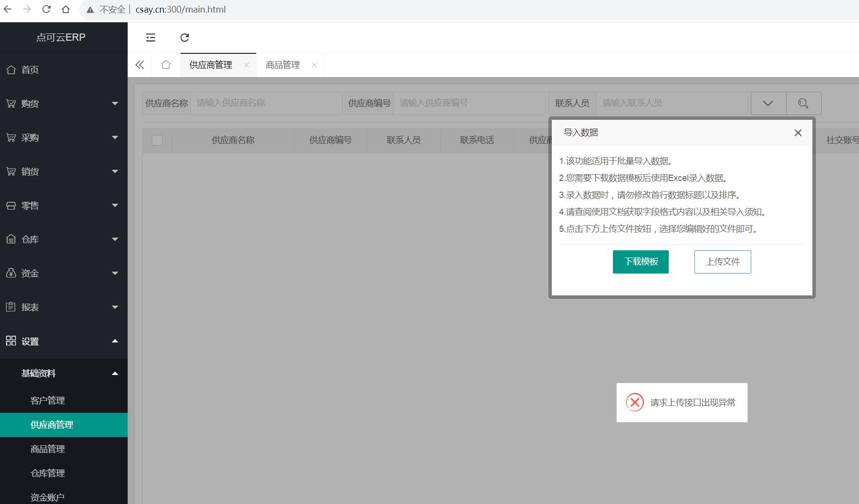Close the 供应商管理 tab

(x=247, y=65)
